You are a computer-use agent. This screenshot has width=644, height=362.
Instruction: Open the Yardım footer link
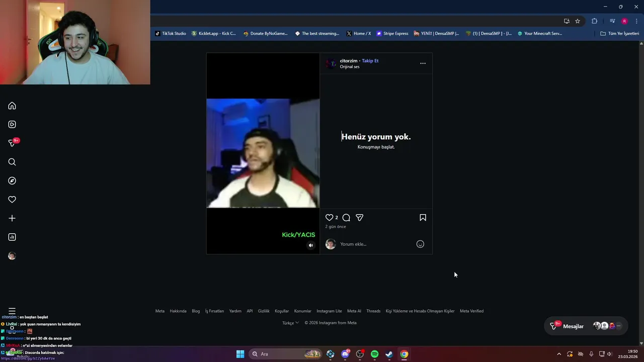pyautogui.click(x=235, y=311)
